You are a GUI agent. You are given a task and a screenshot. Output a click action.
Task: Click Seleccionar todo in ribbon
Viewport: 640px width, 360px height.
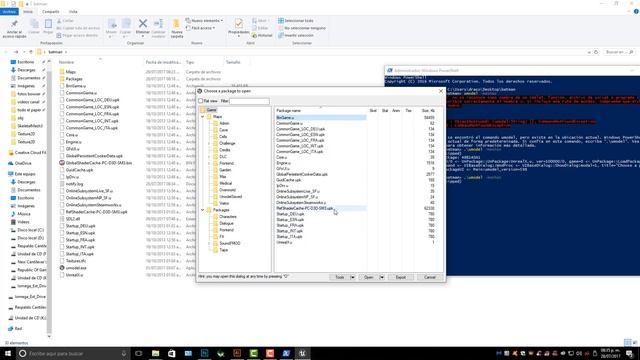tap(296, 20)
